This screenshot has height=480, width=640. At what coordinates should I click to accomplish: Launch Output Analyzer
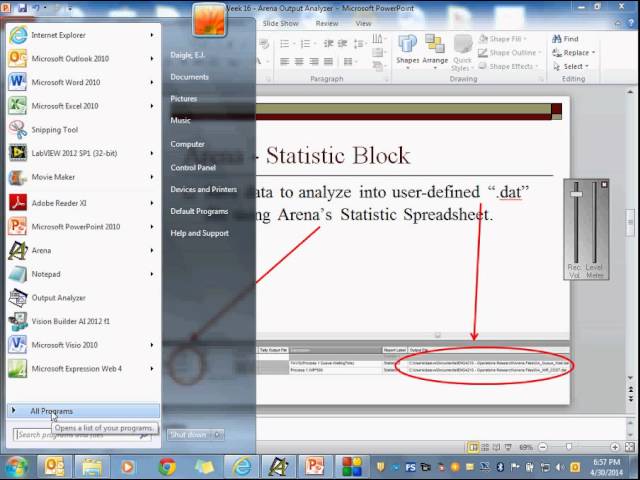(83, 298)
